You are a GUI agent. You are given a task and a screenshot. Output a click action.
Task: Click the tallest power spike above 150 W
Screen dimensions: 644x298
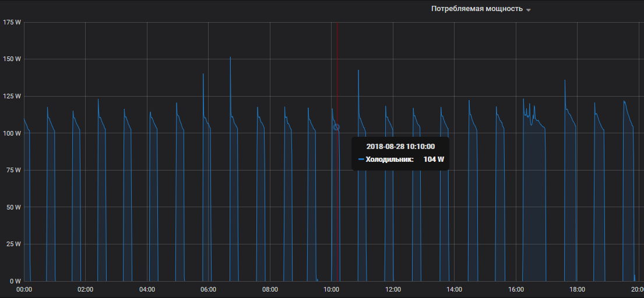coord(230,58)
